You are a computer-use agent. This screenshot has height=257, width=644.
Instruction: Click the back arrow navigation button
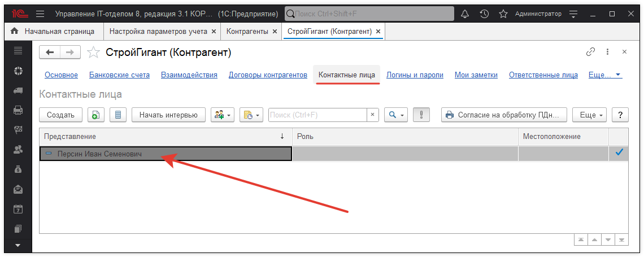pos(50,52)
